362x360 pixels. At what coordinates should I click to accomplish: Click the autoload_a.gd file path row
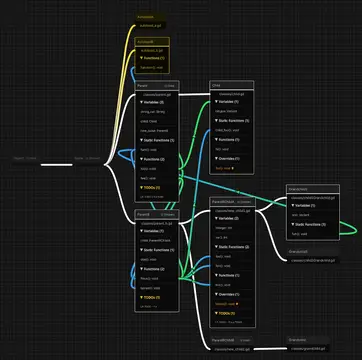[x=151, y=25]
